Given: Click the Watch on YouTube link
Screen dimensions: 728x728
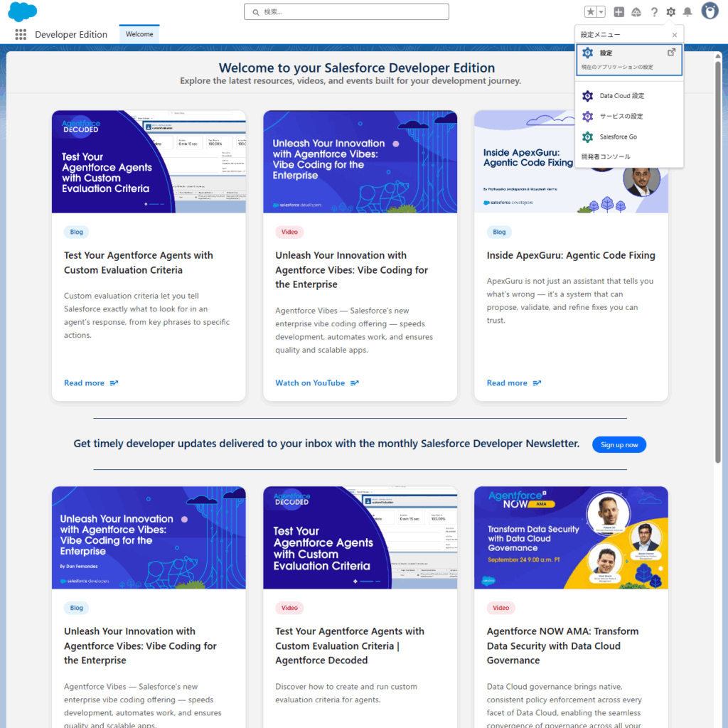Looking at the screenshot, I should 310,383.
